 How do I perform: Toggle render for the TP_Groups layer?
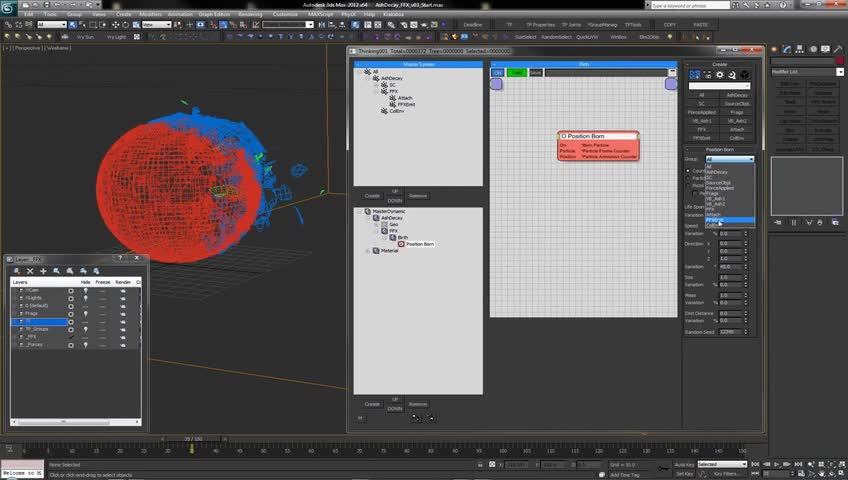[x=123, y=328]
